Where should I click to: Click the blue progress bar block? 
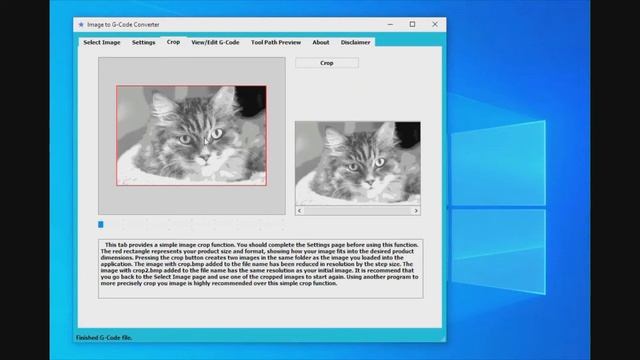point(101,224)
